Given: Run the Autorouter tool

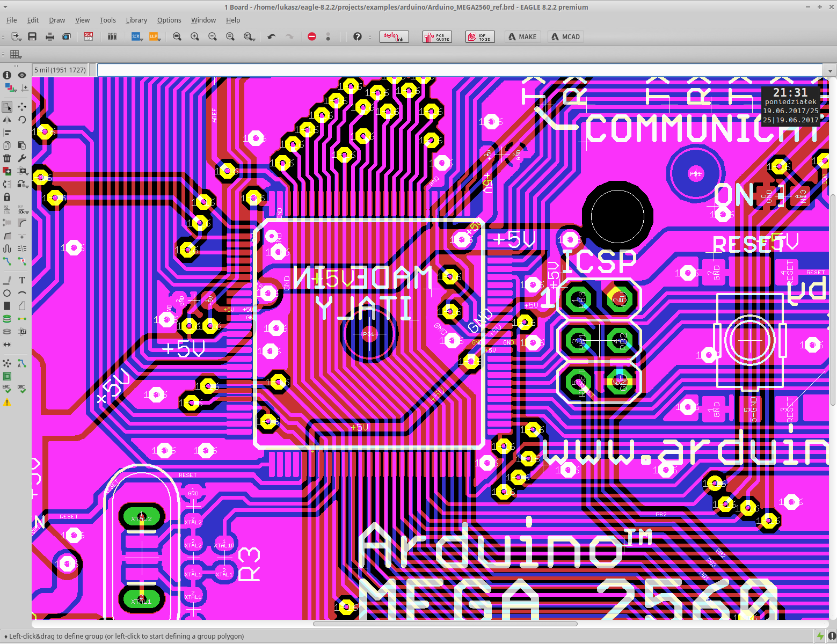Looking at the screenshot, I should [22, 364].
